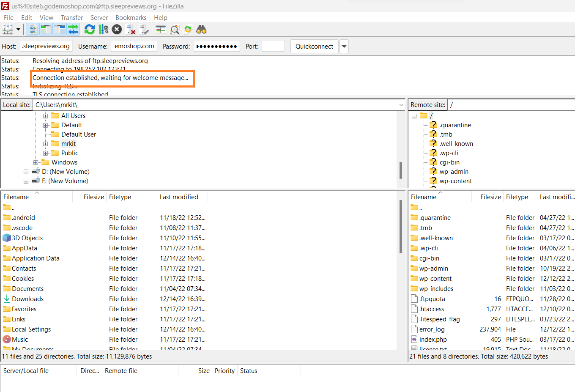Cancel the current operation

(117, 29)
